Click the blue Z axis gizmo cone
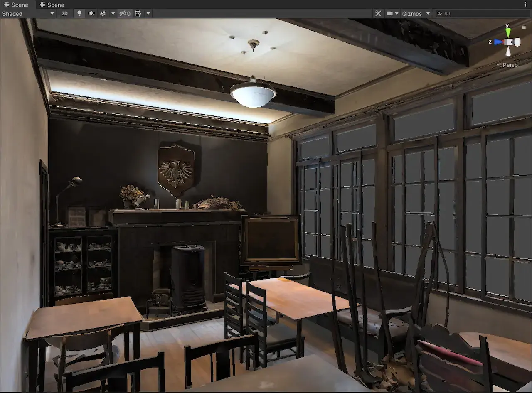532x393 pixels. (x=498, y=42)
